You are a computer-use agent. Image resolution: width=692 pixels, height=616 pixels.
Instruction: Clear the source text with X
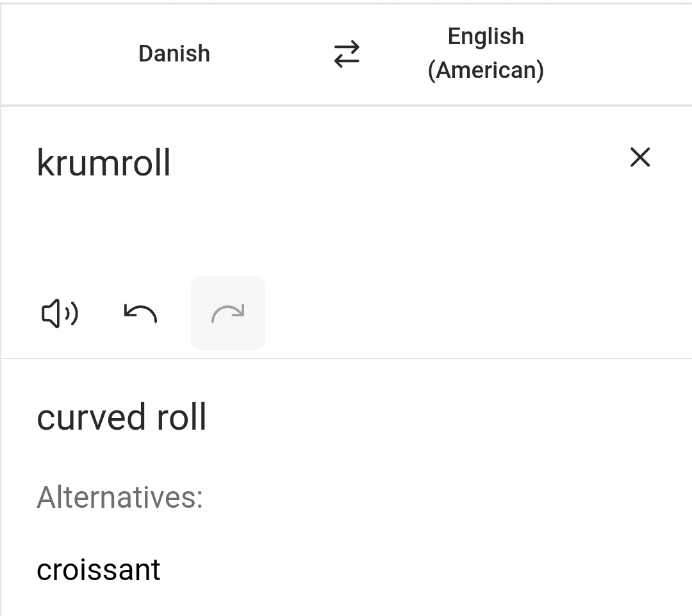click(x=640, y=158)
